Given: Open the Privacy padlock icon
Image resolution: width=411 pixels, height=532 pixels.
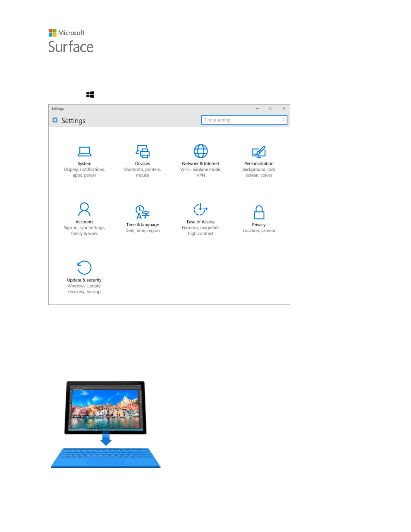Looking at the screenshot, I should pyautogui.click(x=259, y=212).
